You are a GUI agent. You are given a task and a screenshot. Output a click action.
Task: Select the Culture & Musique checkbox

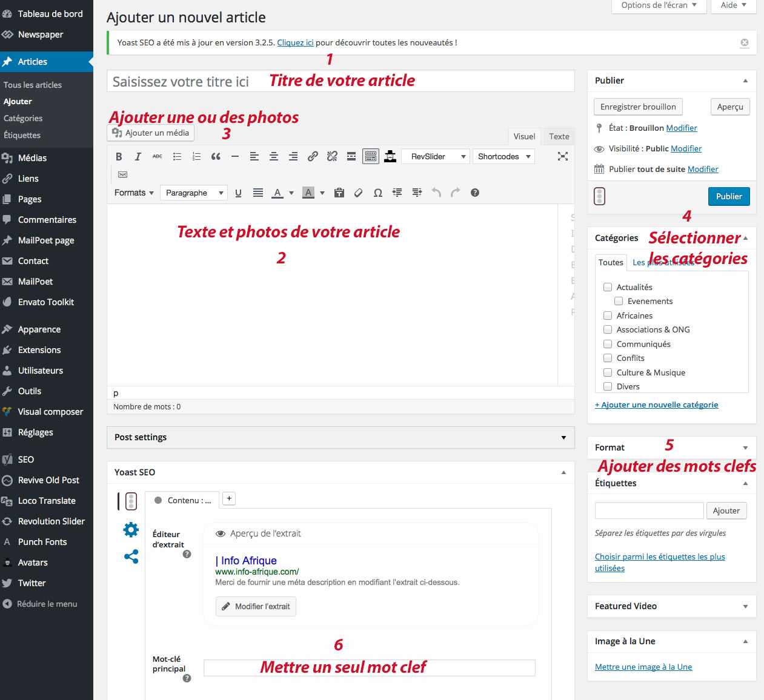point(608,372)
